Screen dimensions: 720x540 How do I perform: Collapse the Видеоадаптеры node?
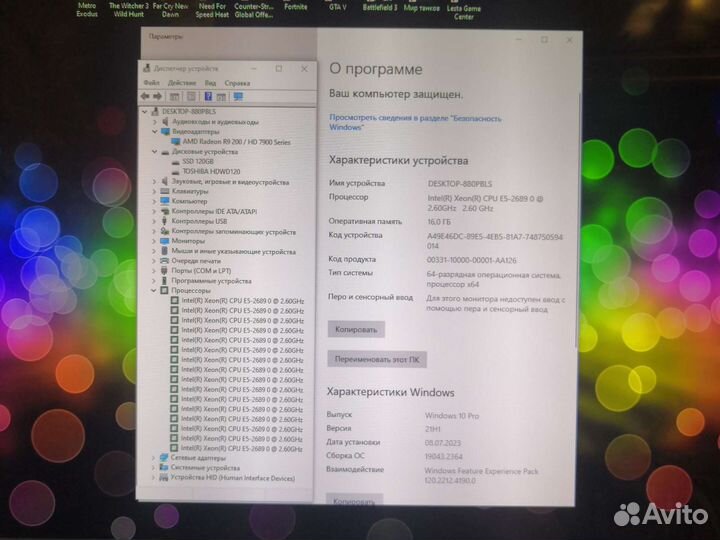tap(155, 132)
